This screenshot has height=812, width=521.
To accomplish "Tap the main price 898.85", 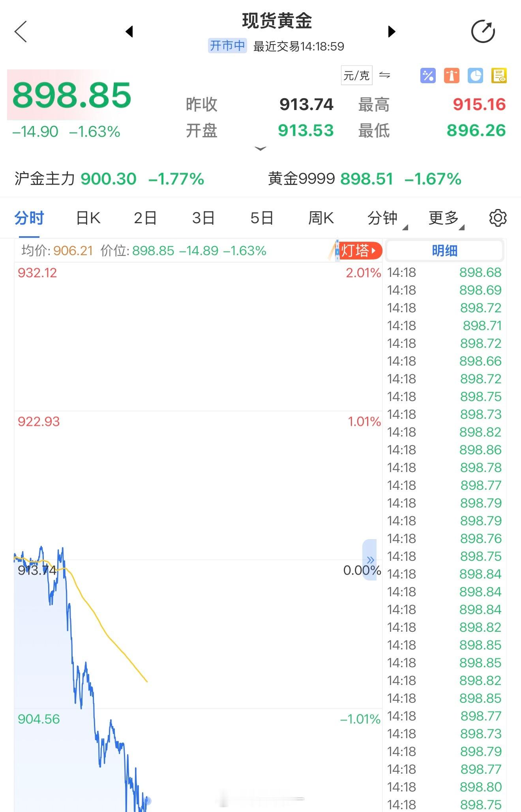I will tap(72, 95).
